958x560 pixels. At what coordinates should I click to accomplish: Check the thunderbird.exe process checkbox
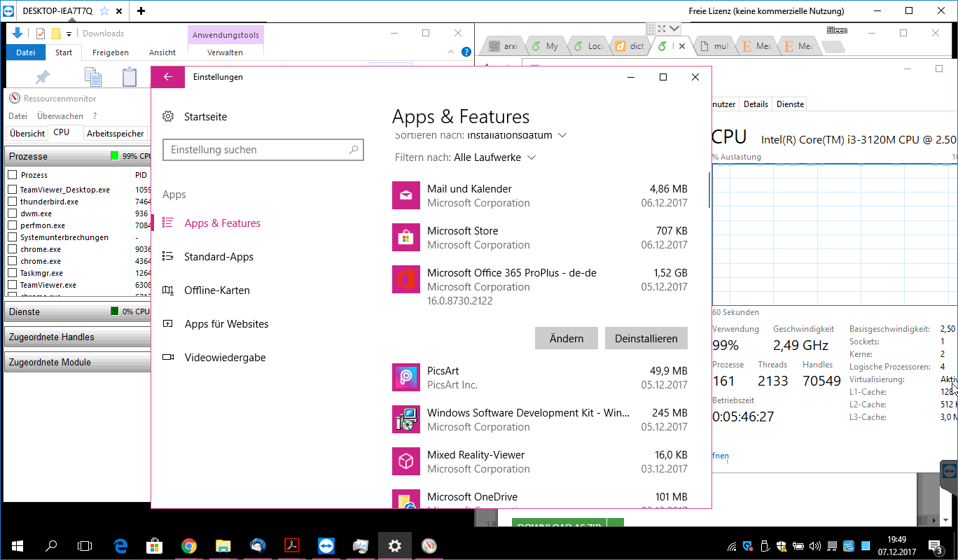click(13, 202)
